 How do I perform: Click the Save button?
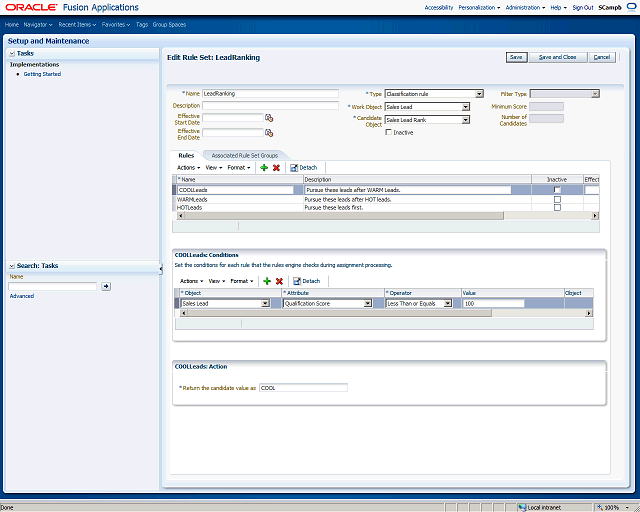tap(516, 57)
